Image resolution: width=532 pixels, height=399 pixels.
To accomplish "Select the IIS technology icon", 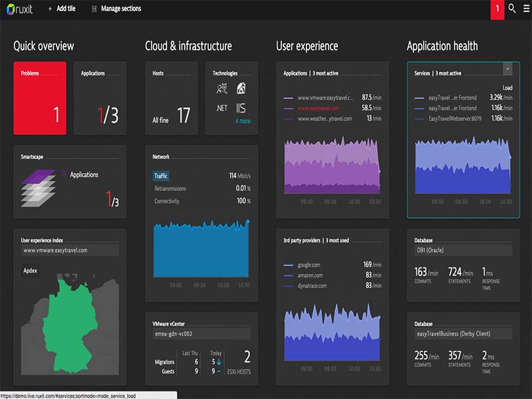I will tap(240, 106).
